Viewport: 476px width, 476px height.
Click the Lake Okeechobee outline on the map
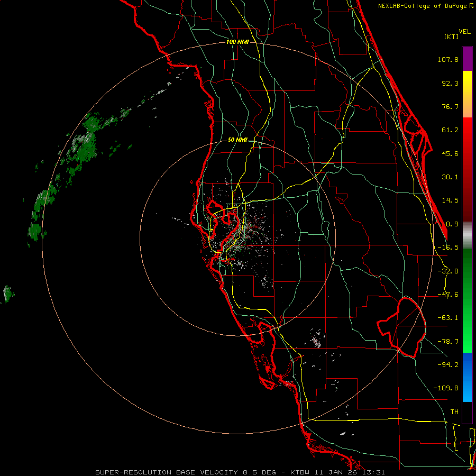pyautogui.click(x=401, y=327)
